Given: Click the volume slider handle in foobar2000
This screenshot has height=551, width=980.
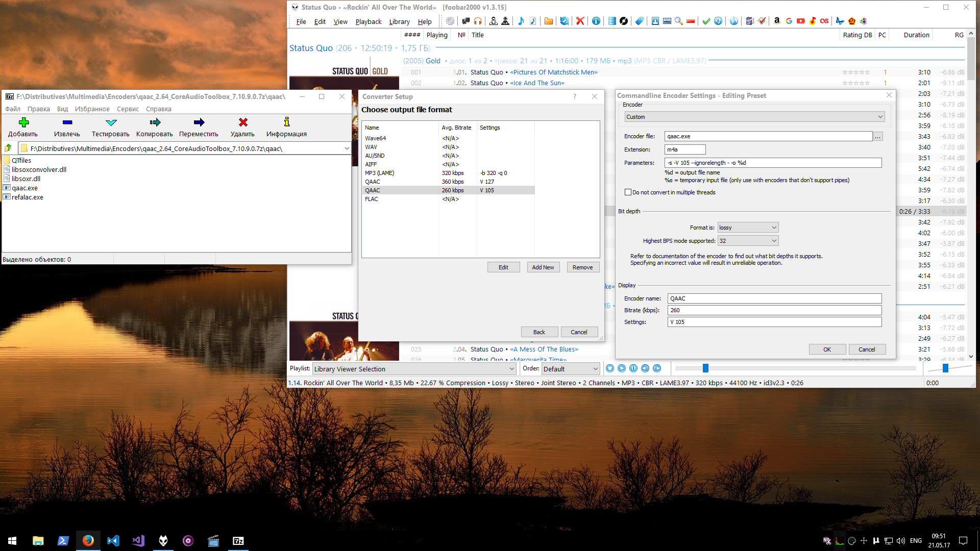Looking at the screenshot, I should (x=945, y=368).
